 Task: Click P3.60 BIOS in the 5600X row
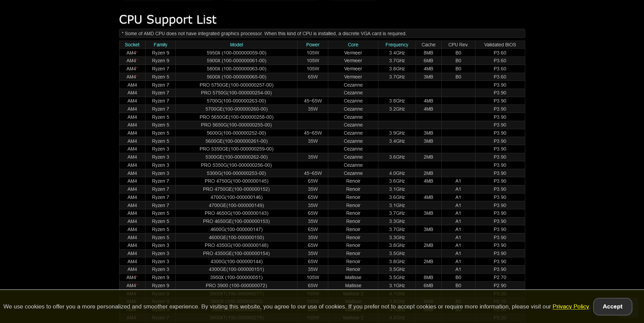point(500,77)
